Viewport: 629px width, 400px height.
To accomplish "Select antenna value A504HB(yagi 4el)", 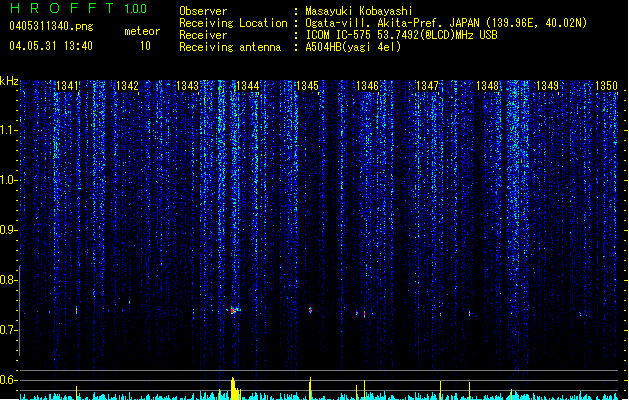I will 353,47.
